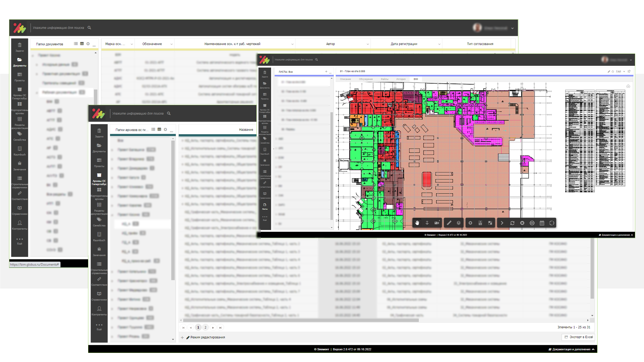Open Ещё in the Archives window sidebar
Image resolution: width=644 pixels, height=362 pixels.
coord(99,327)
